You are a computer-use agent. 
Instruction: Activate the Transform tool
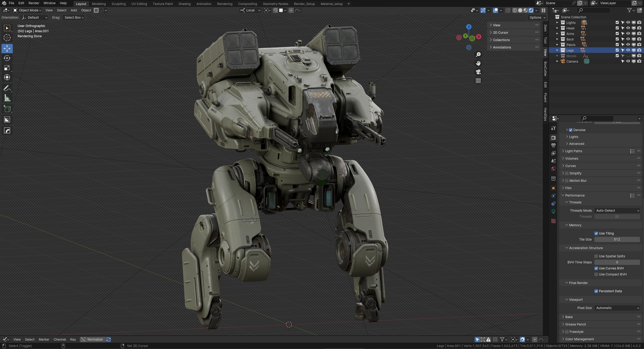(x=7, y=77)
